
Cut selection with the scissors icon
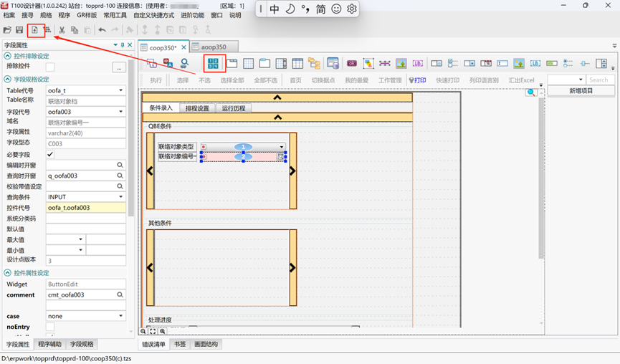tap(62, 30)
